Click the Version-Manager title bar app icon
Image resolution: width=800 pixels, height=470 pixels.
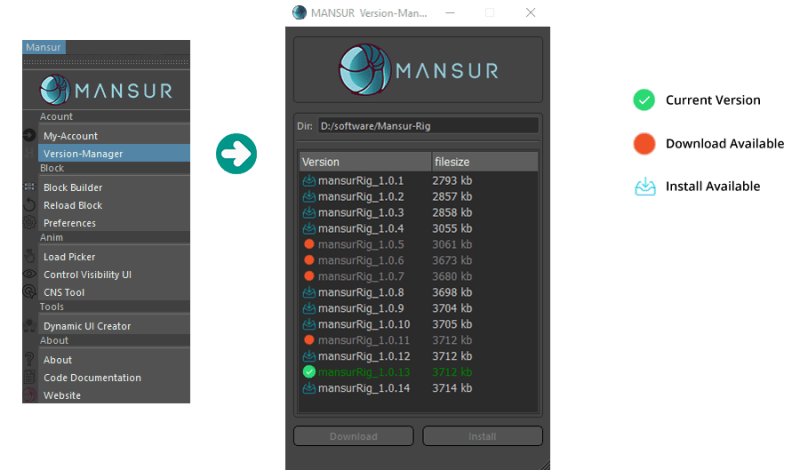point(299,12)
